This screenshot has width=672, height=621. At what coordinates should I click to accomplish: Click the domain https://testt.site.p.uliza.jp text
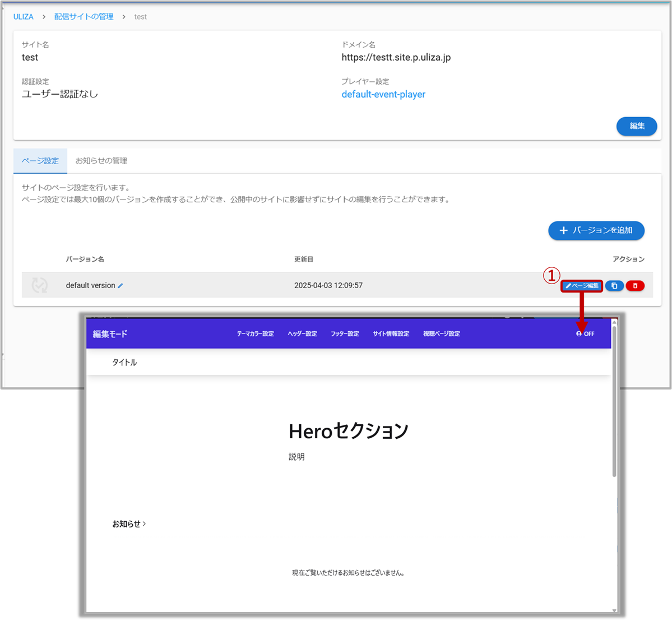(x=396, y=57)
